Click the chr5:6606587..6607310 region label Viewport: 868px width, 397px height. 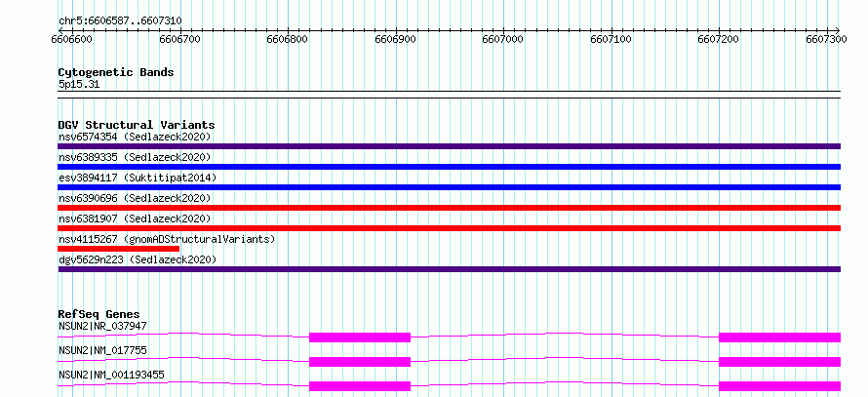120,21
